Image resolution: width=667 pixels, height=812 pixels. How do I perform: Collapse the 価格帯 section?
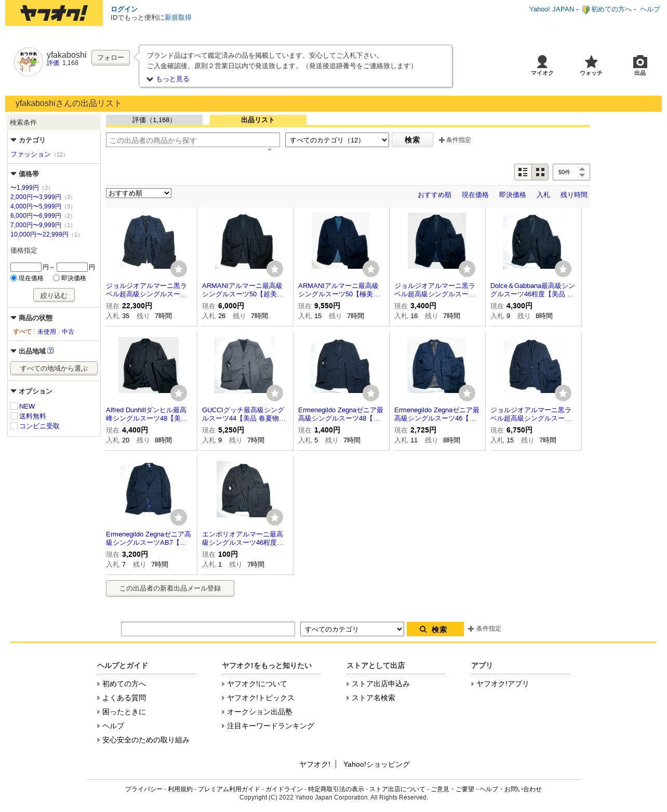(25, 174)
